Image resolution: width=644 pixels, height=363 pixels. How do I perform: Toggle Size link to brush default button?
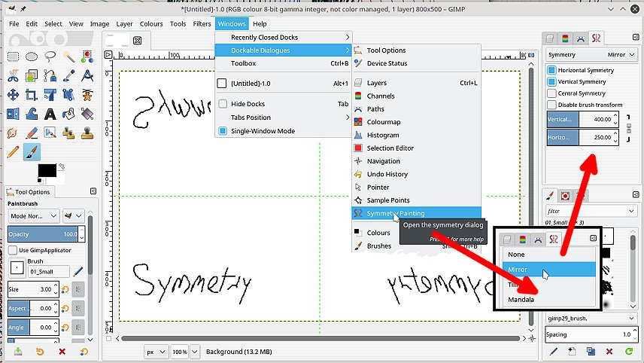tap(77, 289)
